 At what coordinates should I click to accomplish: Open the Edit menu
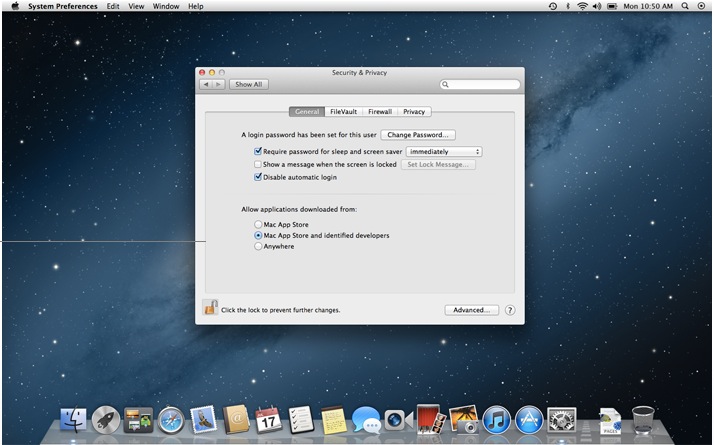[113, 6]
